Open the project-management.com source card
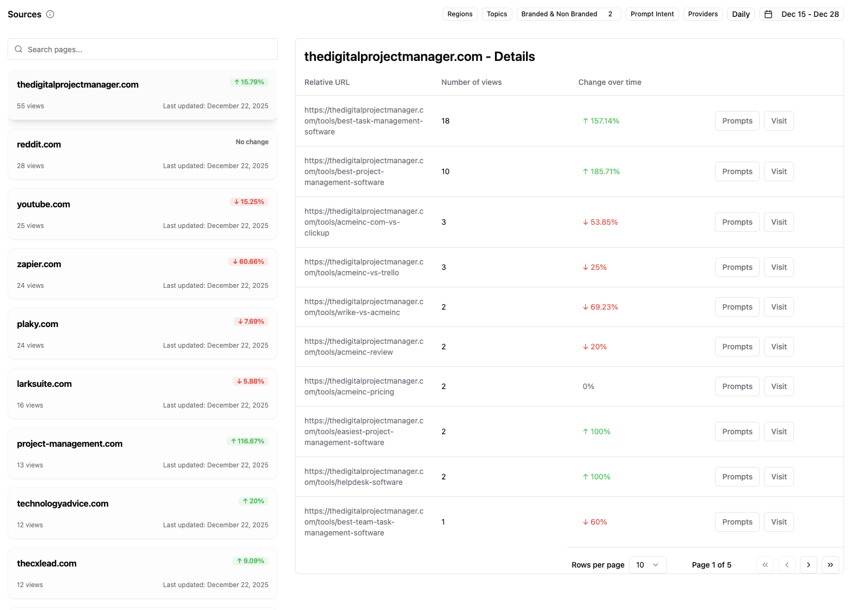Screen dimensions: 868x610 coord(142,454)
